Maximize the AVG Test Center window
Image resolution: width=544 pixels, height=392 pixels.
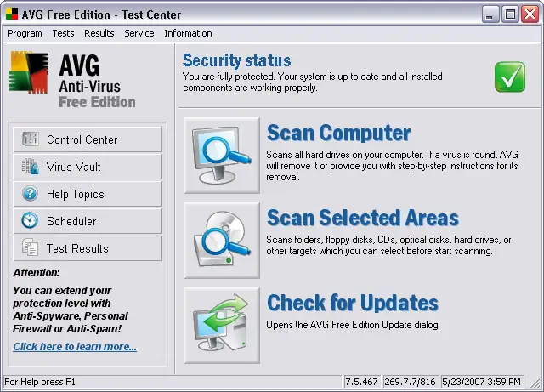pos(510,14)
